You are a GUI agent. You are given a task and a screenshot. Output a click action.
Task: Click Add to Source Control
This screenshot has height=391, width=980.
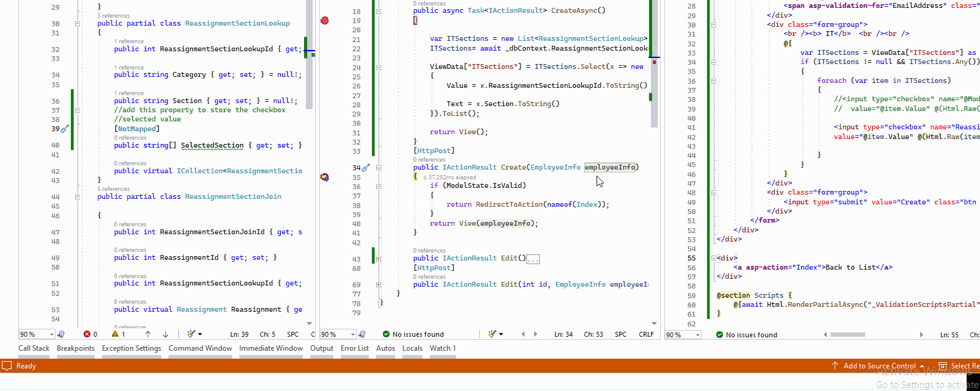(x=879, y=366)
